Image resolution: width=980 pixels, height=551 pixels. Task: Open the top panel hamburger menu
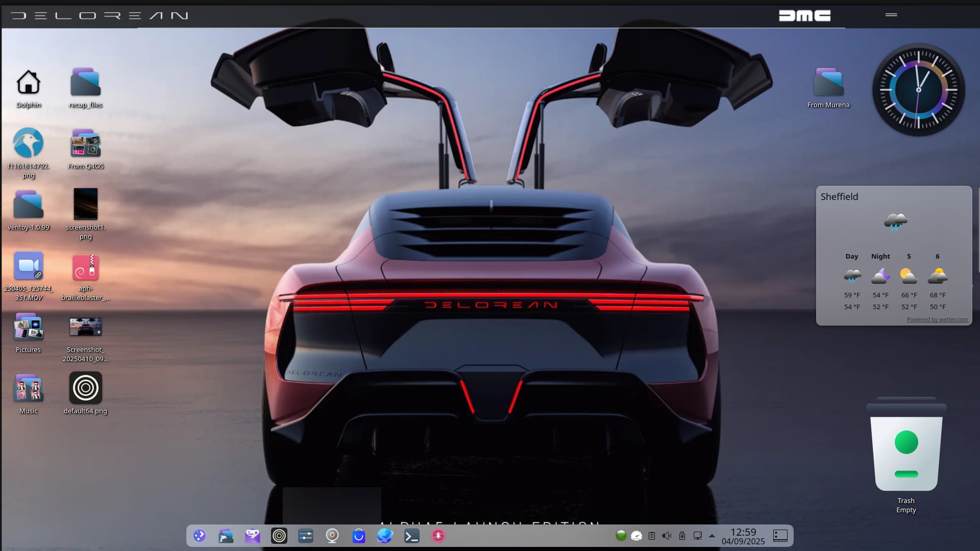[891, 15]
